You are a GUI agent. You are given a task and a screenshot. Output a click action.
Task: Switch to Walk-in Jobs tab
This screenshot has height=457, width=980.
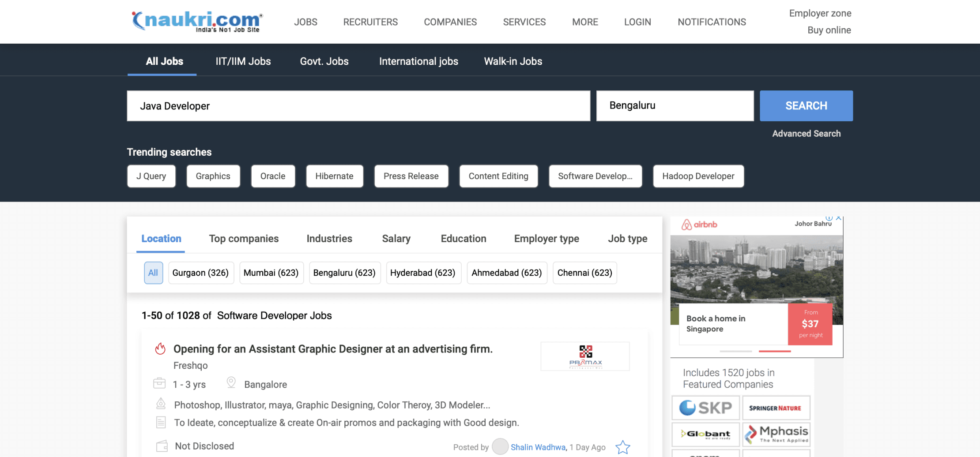513,61
